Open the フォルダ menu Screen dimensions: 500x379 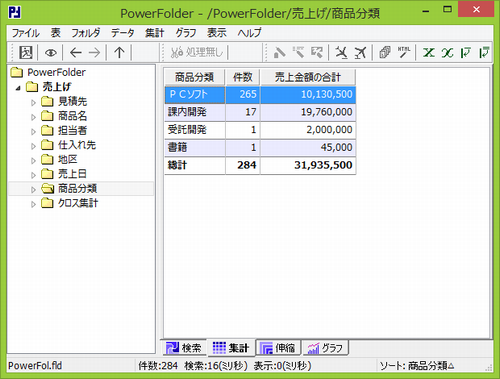click(86, 33)
